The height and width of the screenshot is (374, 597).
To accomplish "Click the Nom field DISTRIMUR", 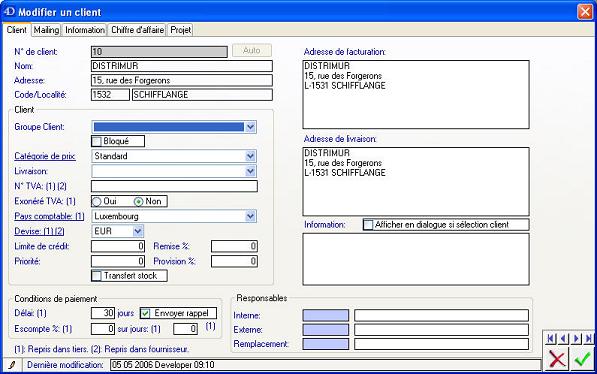I will pos(182,66).
